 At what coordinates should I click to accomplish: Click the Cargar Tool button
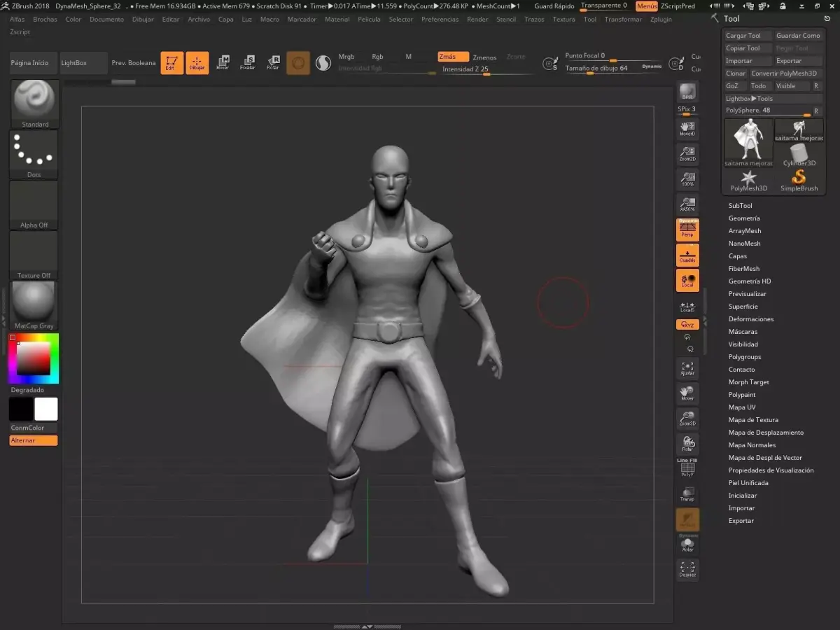[748, 36]
